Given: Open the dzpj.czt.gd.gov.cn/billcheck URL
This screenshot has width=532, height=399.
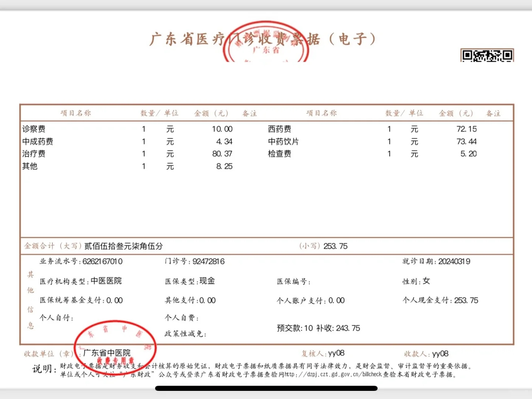Looking at the screenshot, I should 333,374.
